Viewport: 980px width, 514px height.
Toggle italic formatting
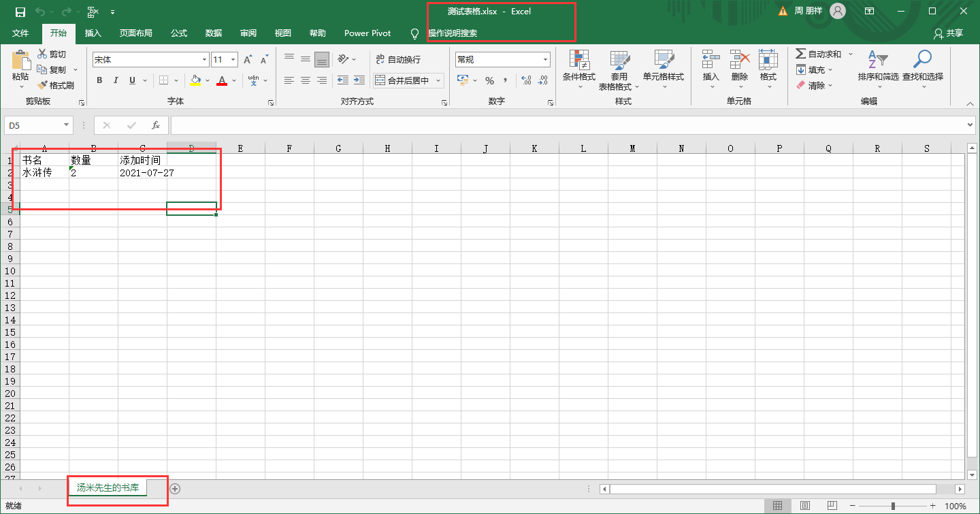pos(116,80)
